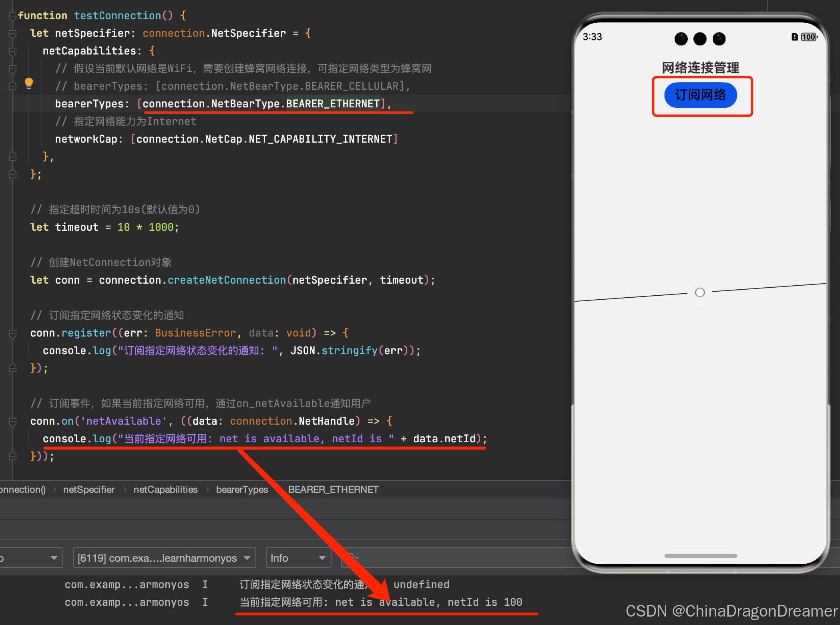Click BEARER_ETHERNET breadcrumb item
840x625 pixels.
pyautogui.click(x=333, y=490)
